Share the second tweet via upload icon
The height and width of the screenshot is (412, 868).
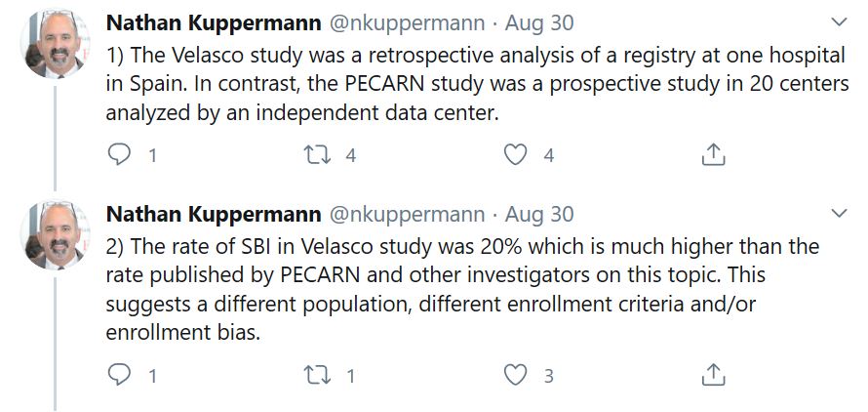714,376
